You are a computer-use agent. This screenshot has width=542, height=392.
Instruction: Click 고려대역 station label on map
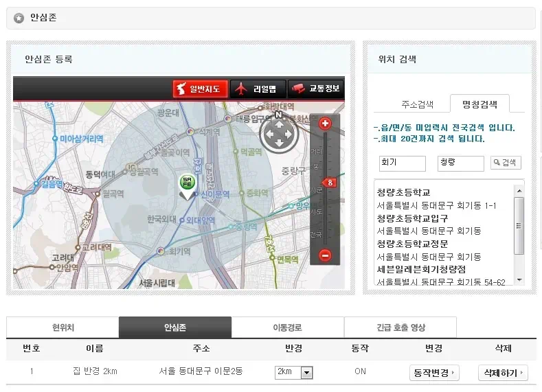[x=96, y=247]
